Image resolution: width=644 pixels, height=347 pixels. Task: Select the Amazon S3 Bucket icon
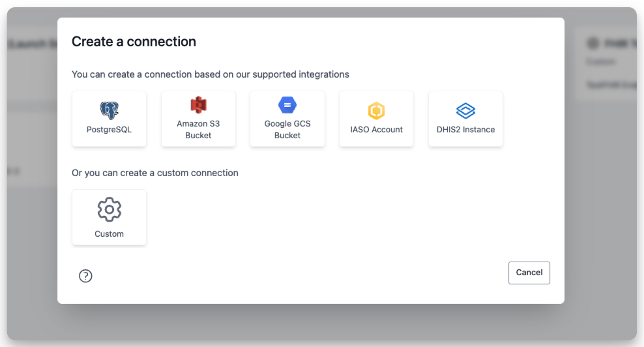[x=198, y=105]
